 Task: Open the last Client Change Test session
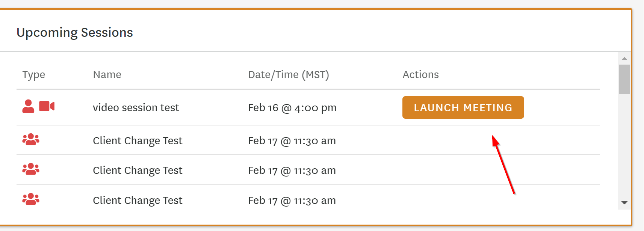[138, 201]
